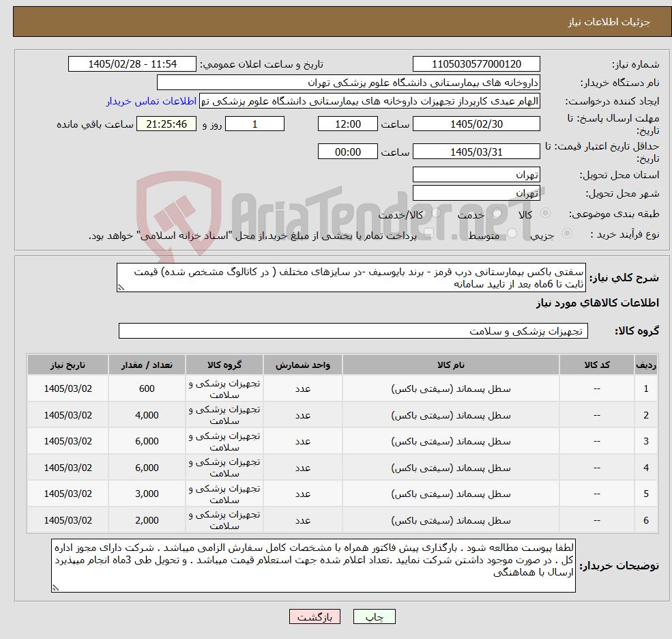The image size is (672, 639).
Task: Click date 1405/03/02 in row 5
Action: click(x=68, y=494)
